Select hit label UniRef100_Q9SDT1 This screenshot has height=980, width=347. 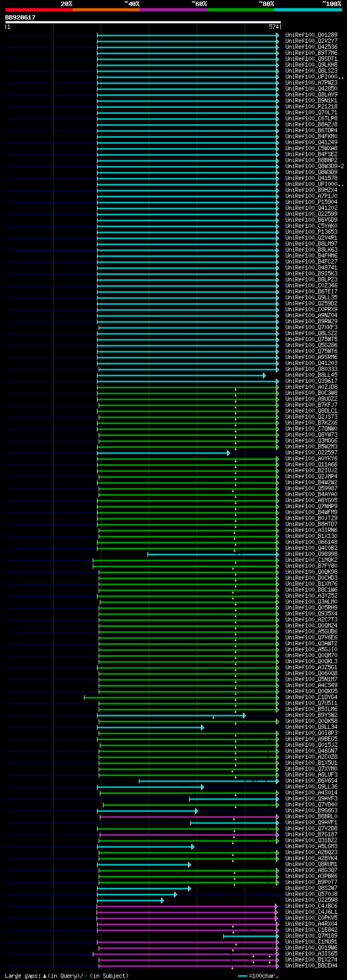[311, 59]
